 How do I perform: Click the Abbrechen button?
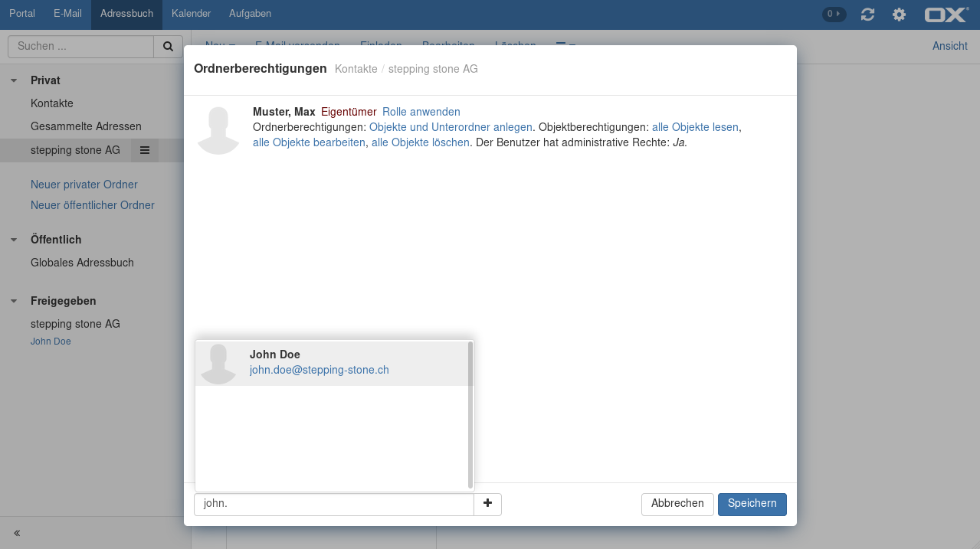[677, 504]
